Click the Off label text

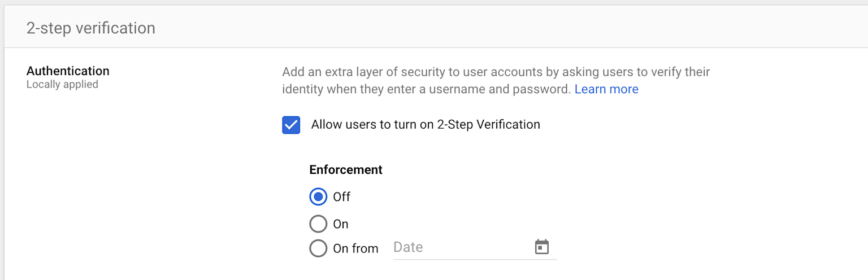coord(342,197)
